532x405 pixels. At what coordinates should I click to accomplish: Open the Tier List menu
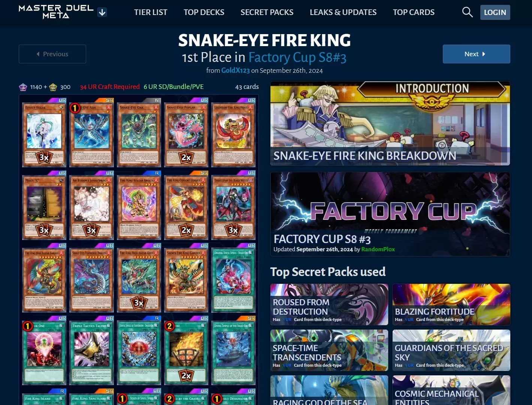click(x=151, y=12)
